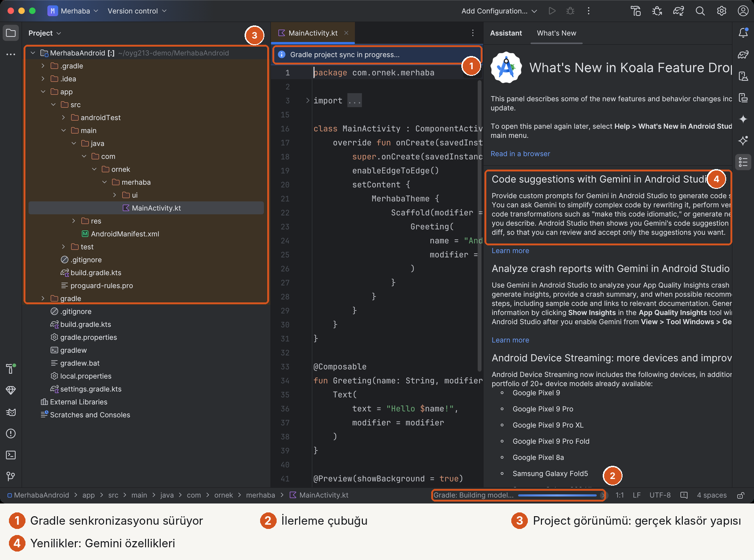This screenshot has width=754, height=560.
Task: Expand the folded import block
Action: coord(308,100)
